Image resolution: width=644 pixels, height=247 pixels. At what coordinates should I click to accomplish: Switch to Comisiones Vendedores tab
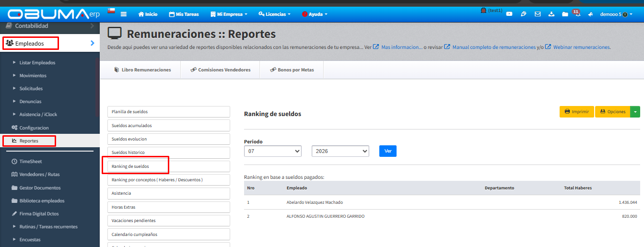pyautogui.click(x=220, y=70)
